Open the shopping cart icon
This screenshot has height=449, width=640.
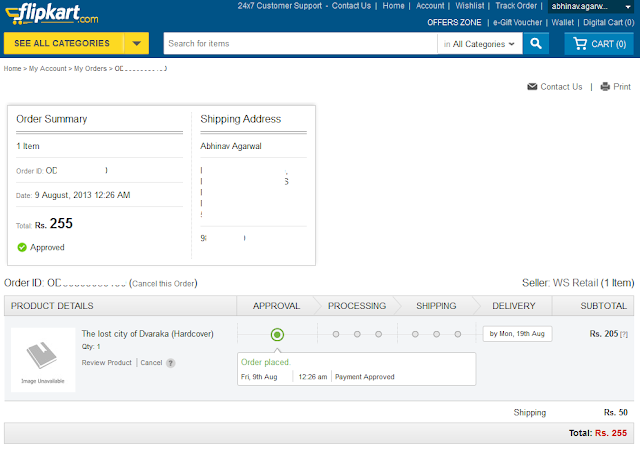pos(580,43)
